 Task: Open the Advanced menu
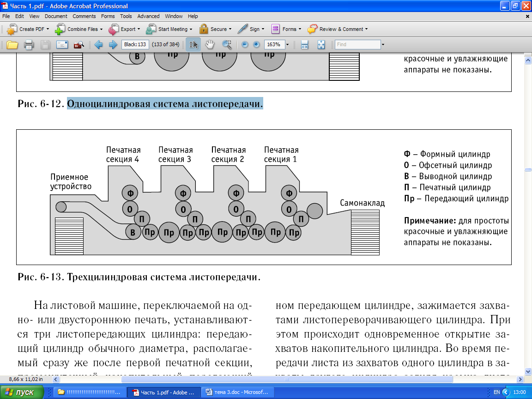point(148,16)
